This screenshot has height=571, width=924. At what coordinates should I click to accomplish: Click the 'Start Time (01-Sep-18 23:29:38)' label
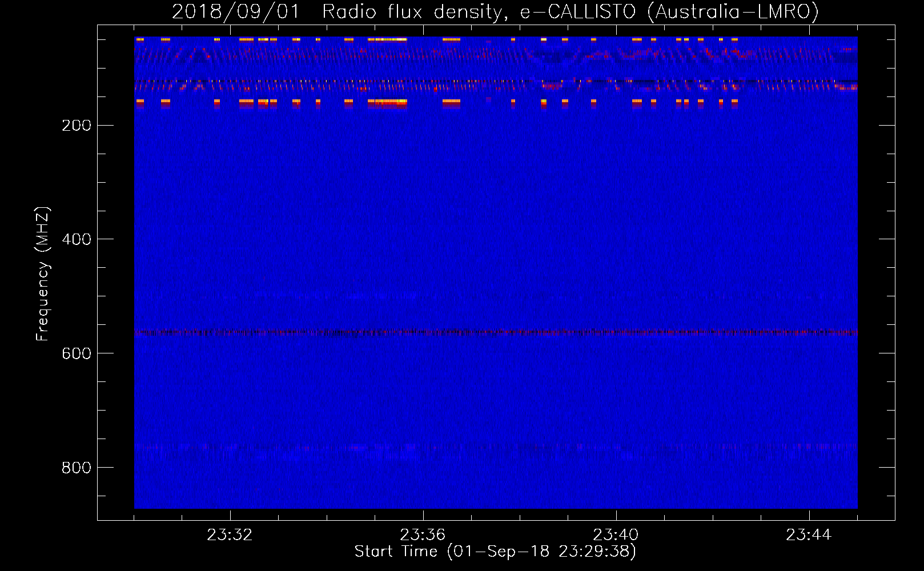pyautogui.click(x=495, y=552)
